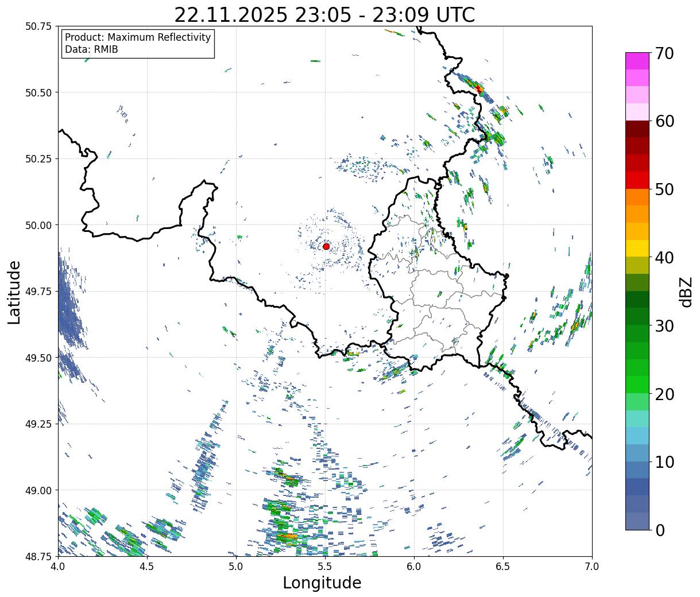Click latitude tick label 50.75
This screenshot has height=597, width=700.
click(38, 26)
